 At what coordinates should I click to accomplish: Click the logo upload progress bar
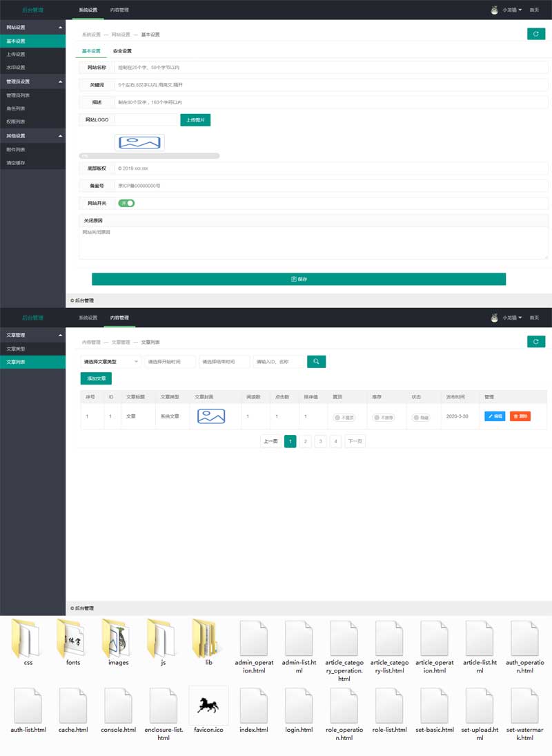(149, 156)
